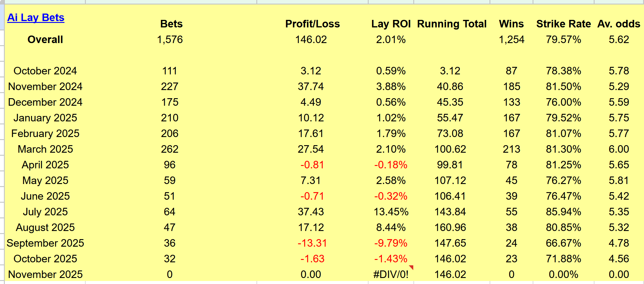Select November 2024 profit cell 37.74
Viewport: 644px width, 284px height.
[x=311, y=86]
